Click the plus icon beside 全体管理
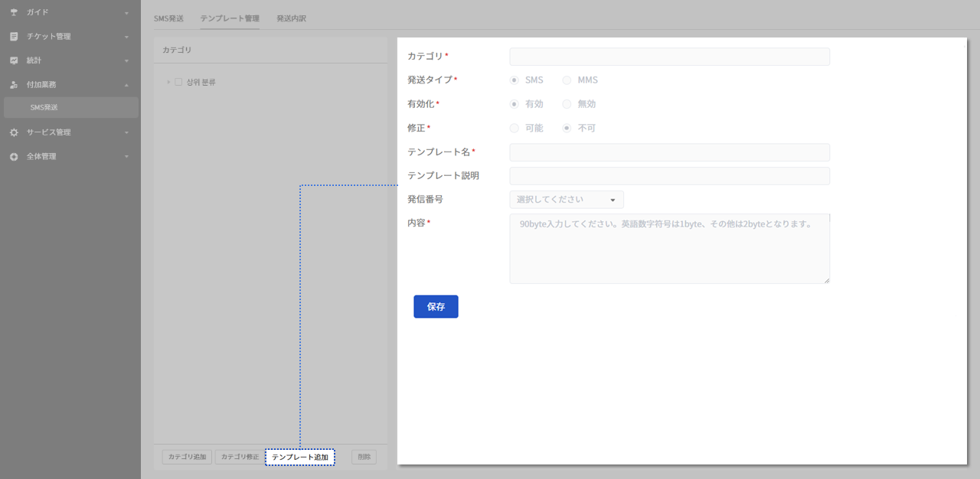Image resolution: width=980 pixels, height=479 pixels. 14,156
